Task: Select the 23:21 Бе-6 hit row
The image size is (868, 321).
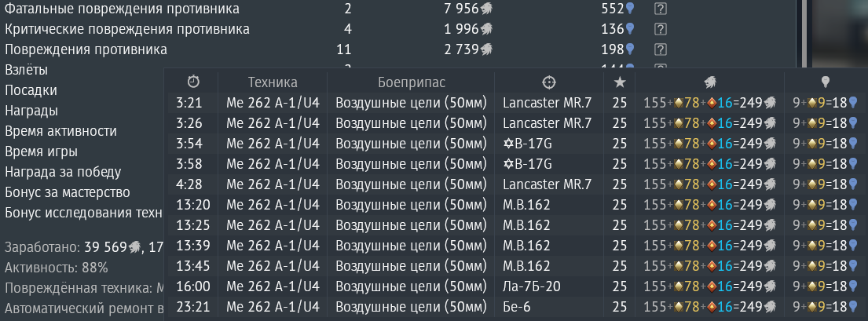Action: [515, 307]
